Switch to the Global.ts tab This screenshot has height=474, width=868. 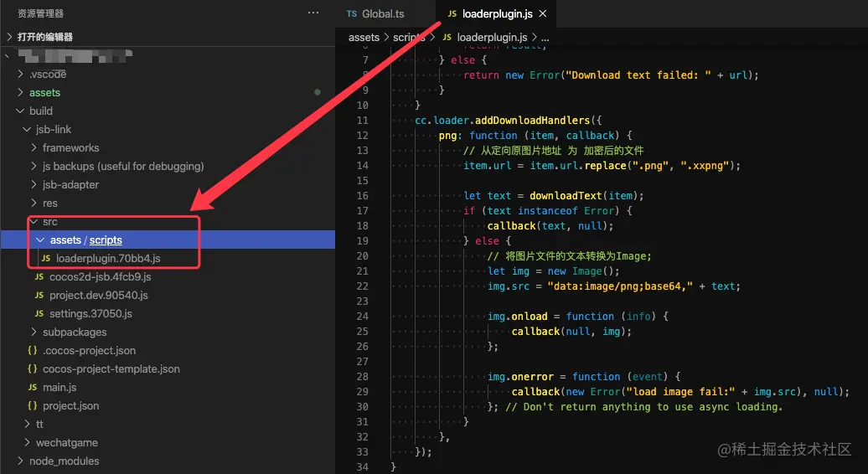383,14
